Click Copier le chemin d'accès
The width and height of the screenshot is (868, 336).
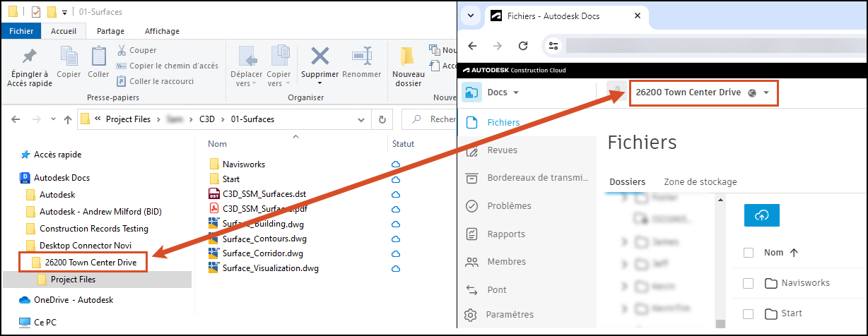pyautogui.click(x=168, y=66)
